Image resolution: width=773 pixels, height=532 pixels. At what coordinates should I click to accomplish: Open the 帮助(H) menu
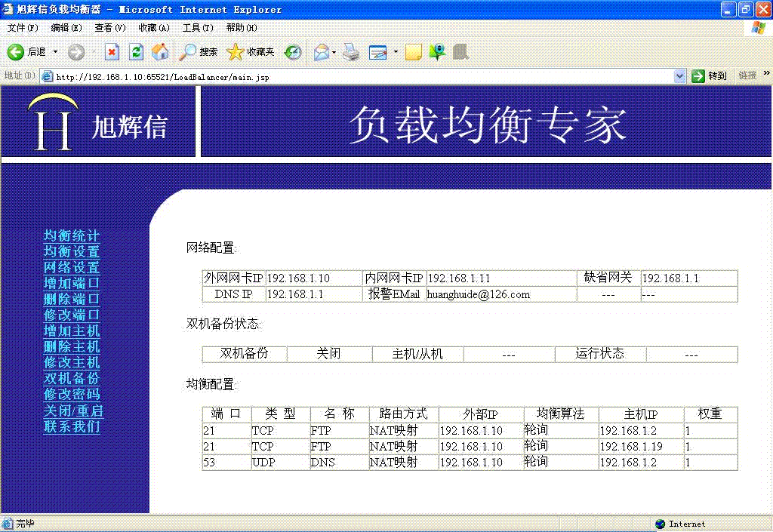[242, 28]
